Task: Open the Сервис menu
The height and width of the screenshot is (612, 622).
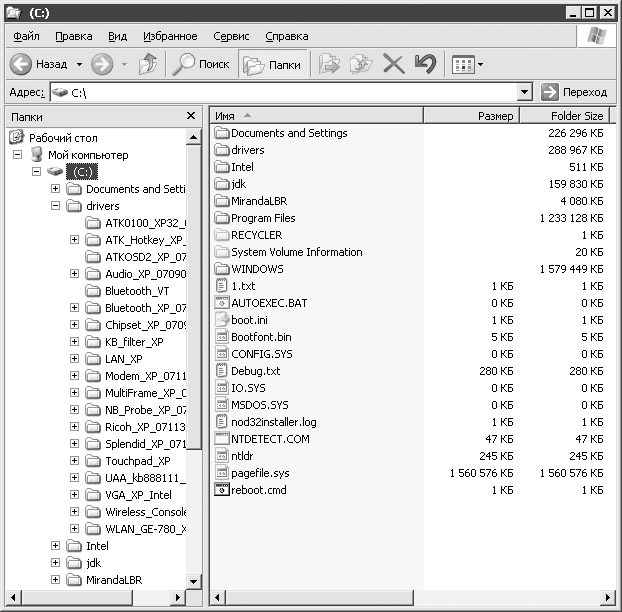Action: click(231, 36)
